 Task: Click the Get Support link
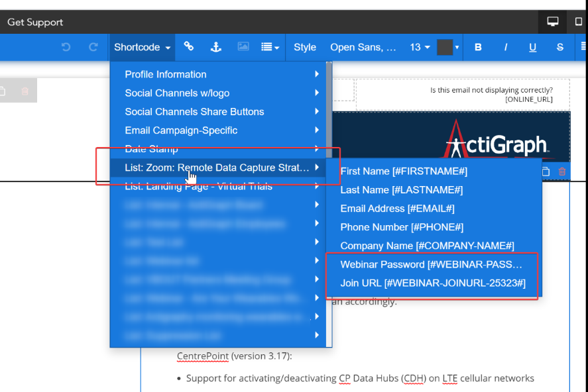point(35,22)
